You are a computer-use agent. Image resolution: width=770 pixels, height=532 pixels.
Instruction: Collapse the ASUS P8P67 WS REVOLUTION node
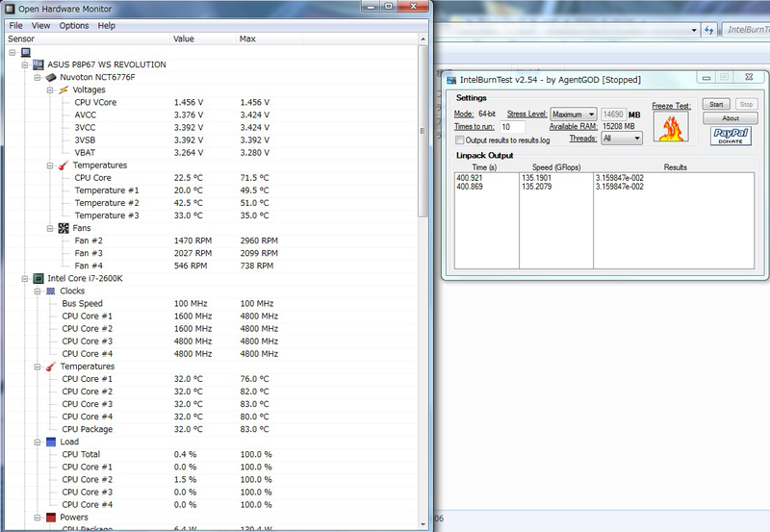[x=25, y=64]
